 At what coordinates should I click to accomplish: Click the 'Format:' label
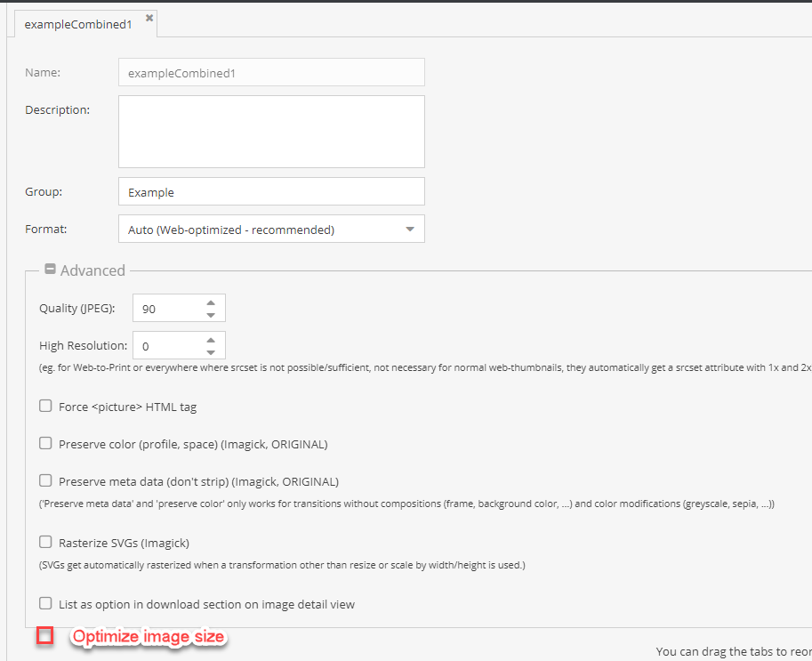pyautogui.click(x=46, y=229)
